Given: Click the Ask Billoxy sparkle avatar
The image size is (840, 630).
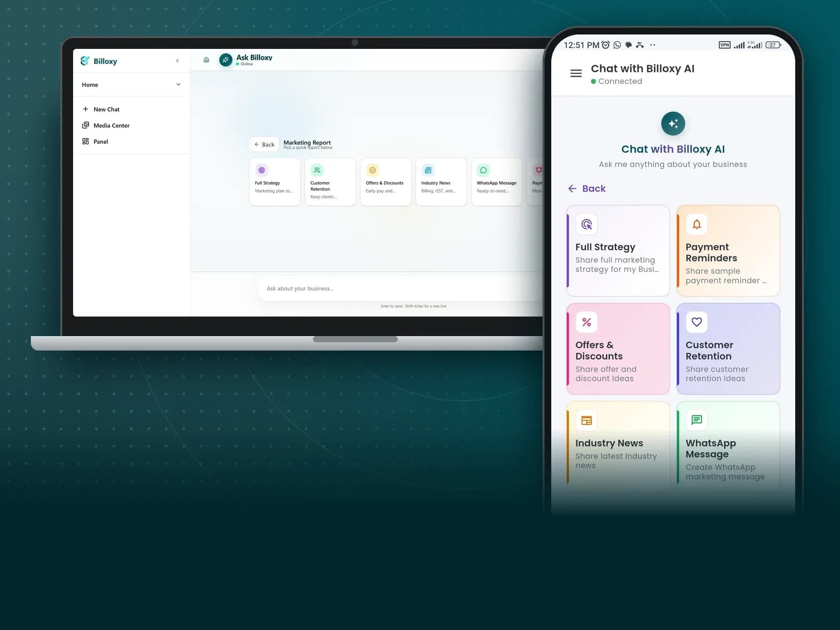Looking at the screenshot, I should pos(225,60).
